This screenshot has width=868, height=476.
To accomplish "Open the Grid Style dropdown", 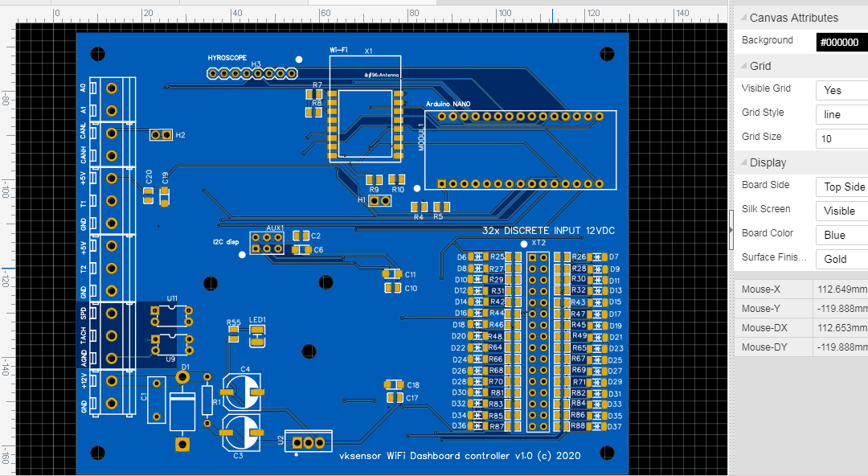I will (x=841, y=115).
